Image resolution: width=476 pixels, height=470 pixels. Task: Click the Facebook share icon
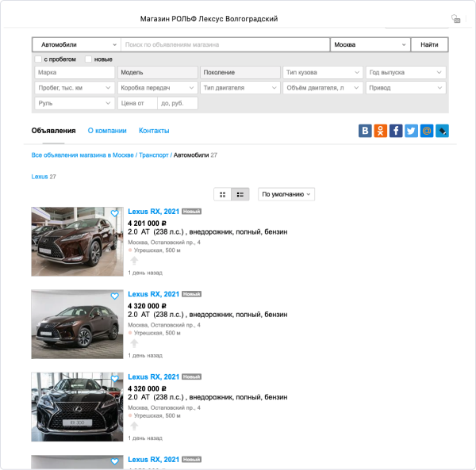(x=396, y=131)
